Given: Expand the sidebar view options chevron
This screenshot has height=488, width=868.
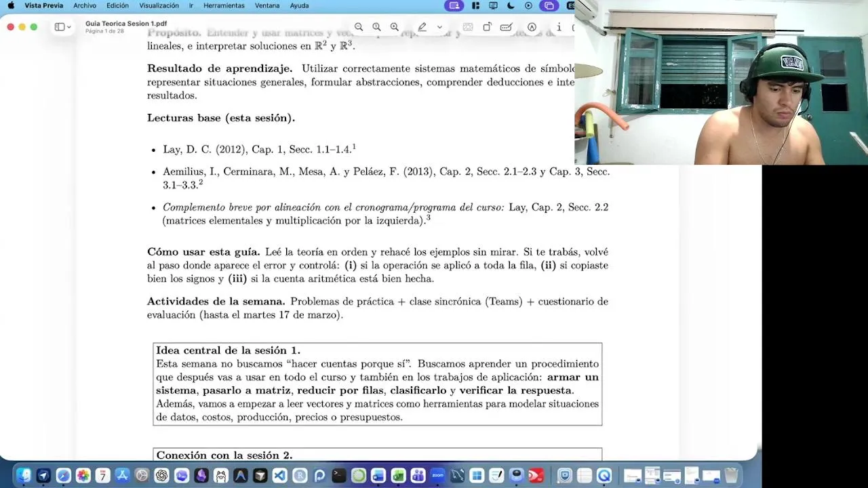Looking at the screenshot, I should tap(68, 27).
